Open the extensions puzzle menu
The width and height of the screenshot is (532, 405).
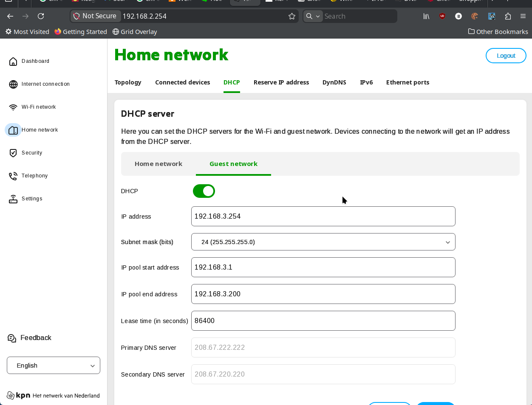coord(508,16)
